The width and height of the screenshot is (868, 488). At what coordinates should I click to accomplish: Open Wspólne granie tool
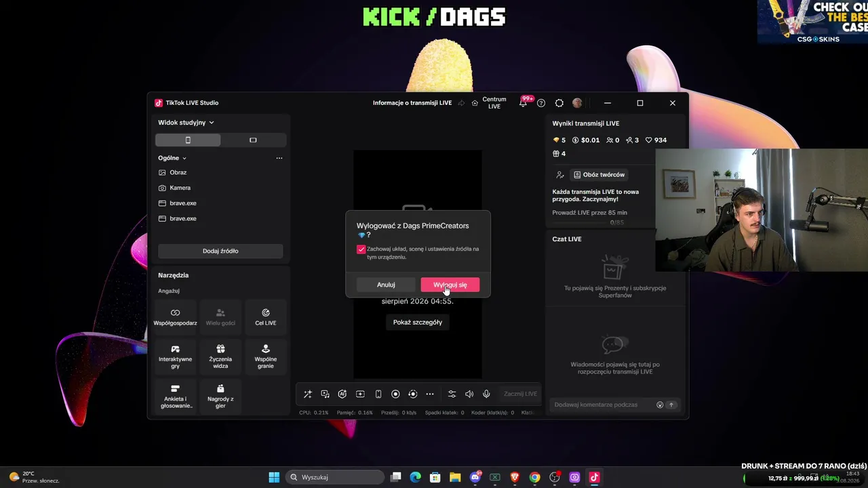266,357
